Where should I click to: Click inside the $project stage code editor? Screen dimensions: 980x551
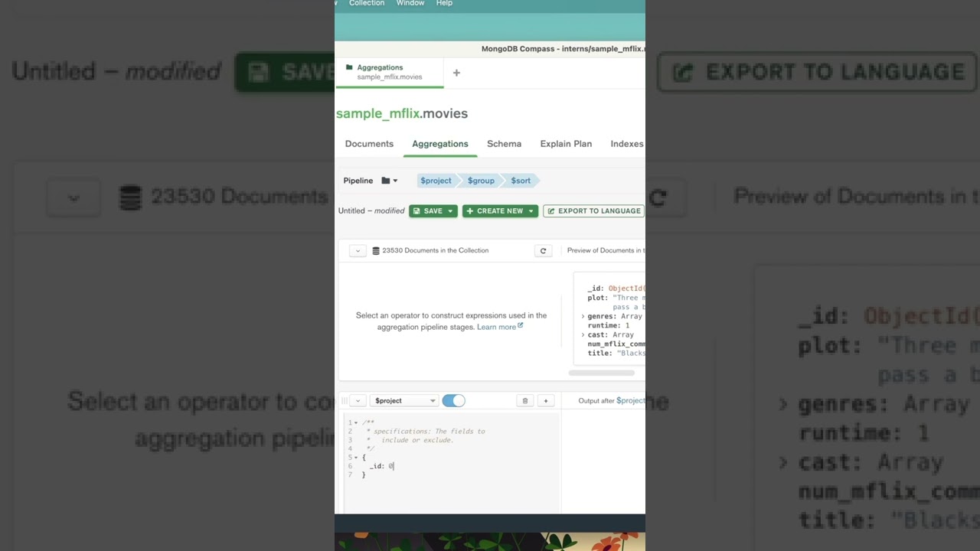point(452,463)
